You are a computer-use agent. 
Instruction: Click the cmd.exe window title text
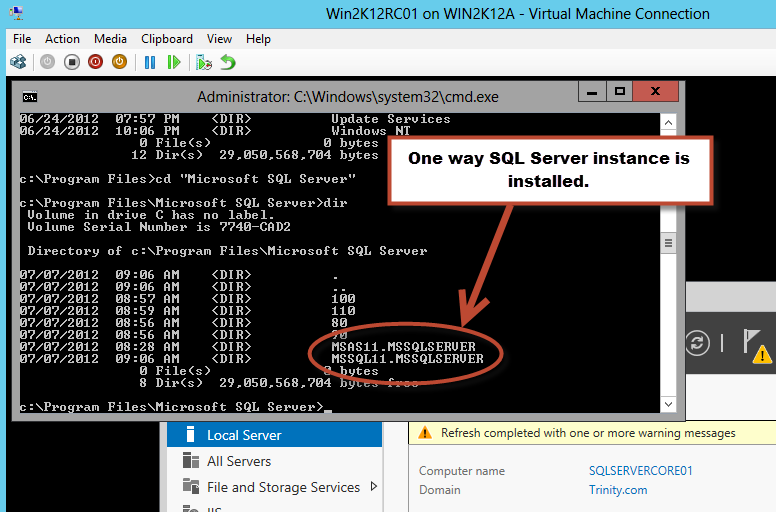(x=347, y=96)
